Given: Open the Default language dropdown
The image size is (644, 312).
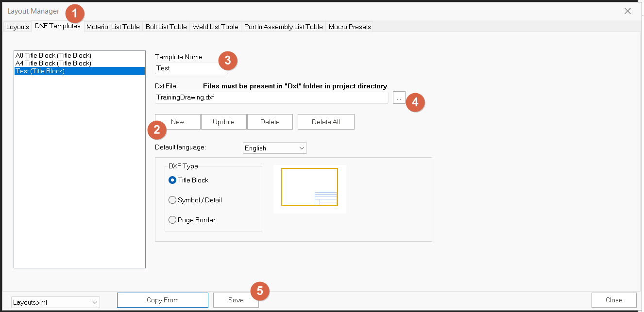Looking at the screenshot, I should pos(274,148).
